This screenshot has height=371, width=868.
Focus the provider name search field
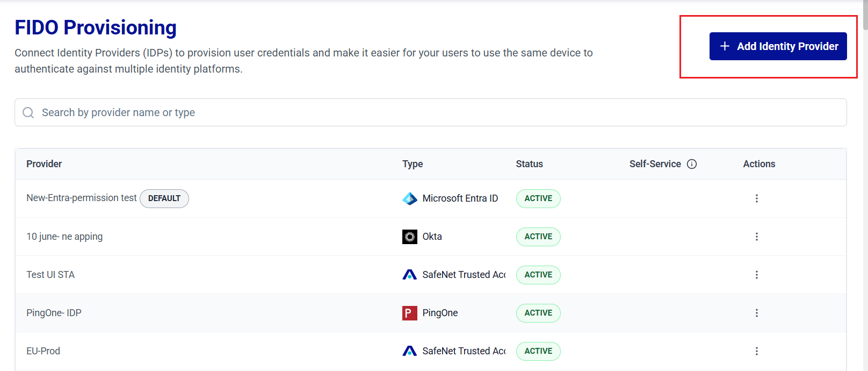(x=430, y=112)
